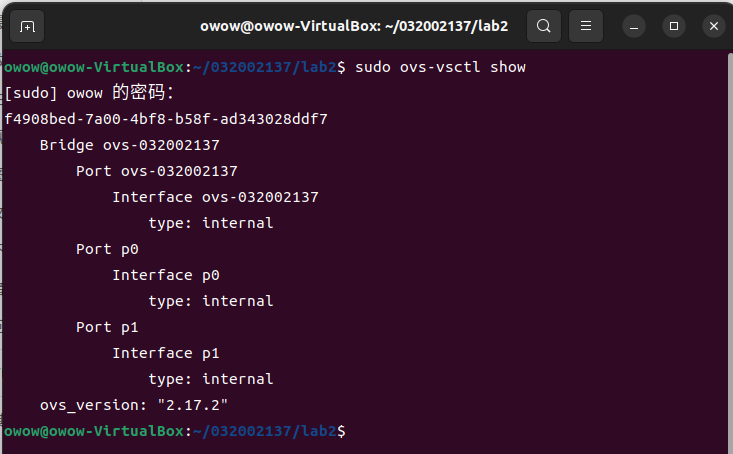This screenshot has height=454, width=733.
Task: Click the 'Interface p1' text
Action: [x=165, y=353]
